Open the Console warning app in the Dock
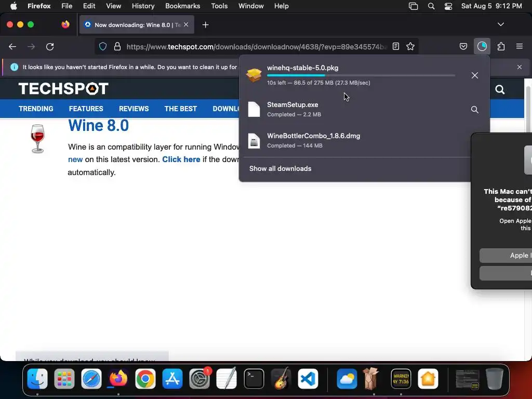Image resolution: width=532 pixels, height=399 pixels. click(401, 378)
